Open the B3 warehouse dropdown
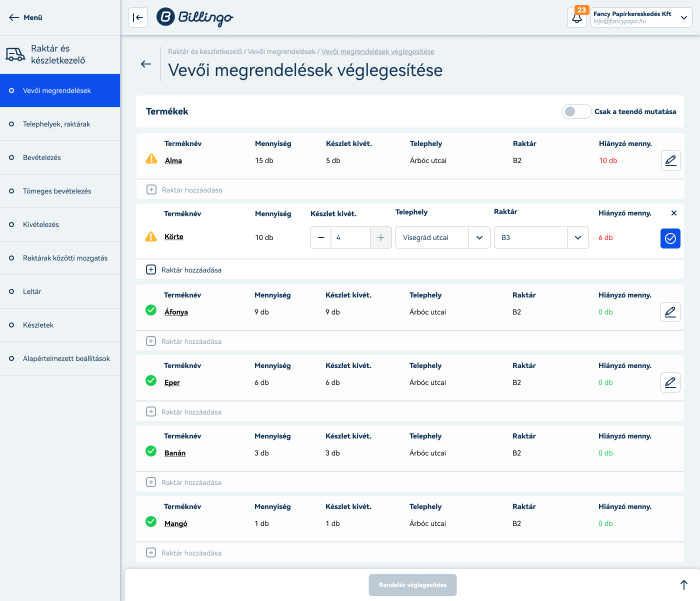700x601 pixels. pyautogui.click(x=541, y=237)
